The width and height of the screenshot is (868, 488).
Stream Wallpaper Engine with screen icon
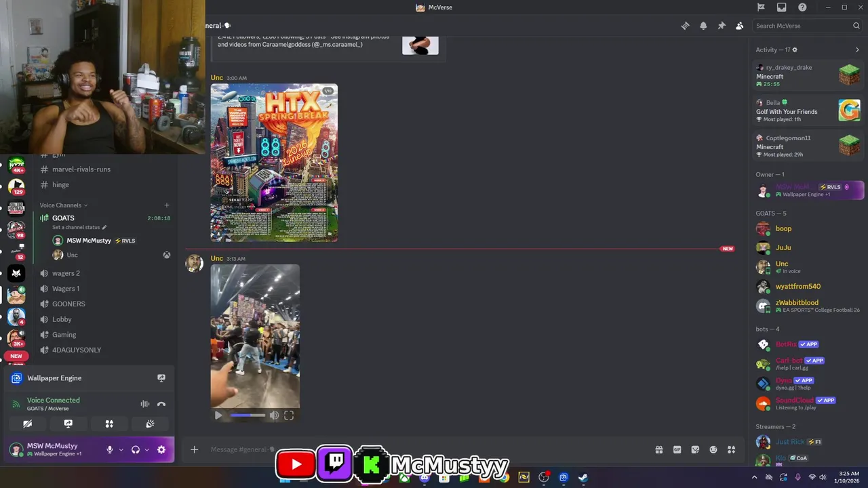coord(161,378)
